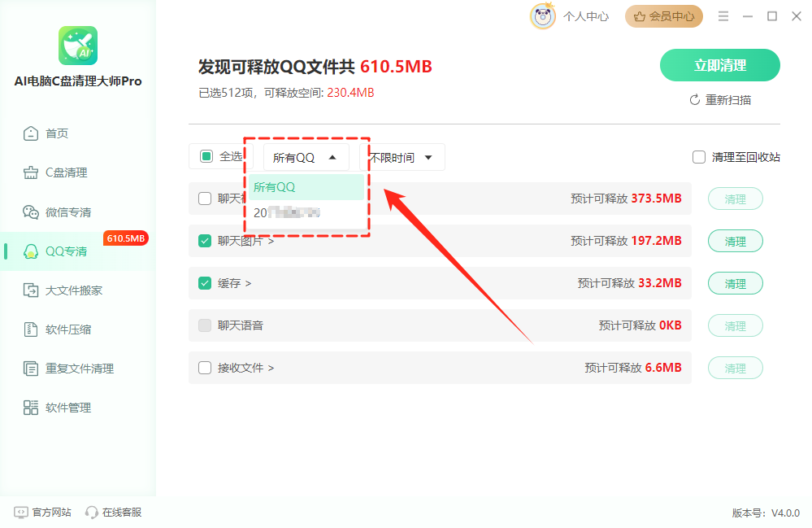The width and height of the screenshot is (812, 528).
Task: Click the software compression icon
Action: pos(31,329)
